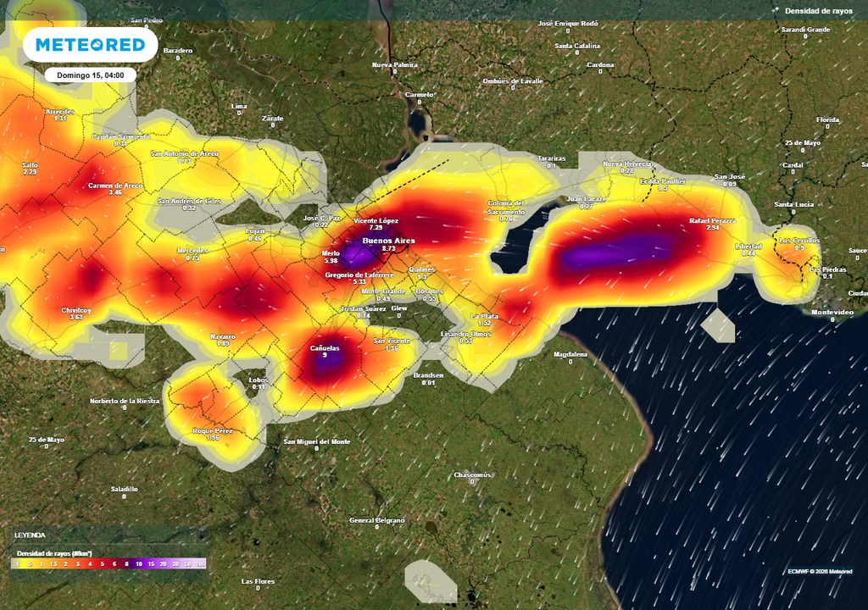Select the Buenos Aires city label
The height and width of the screenshot is (610, 868).
[389, 241]
